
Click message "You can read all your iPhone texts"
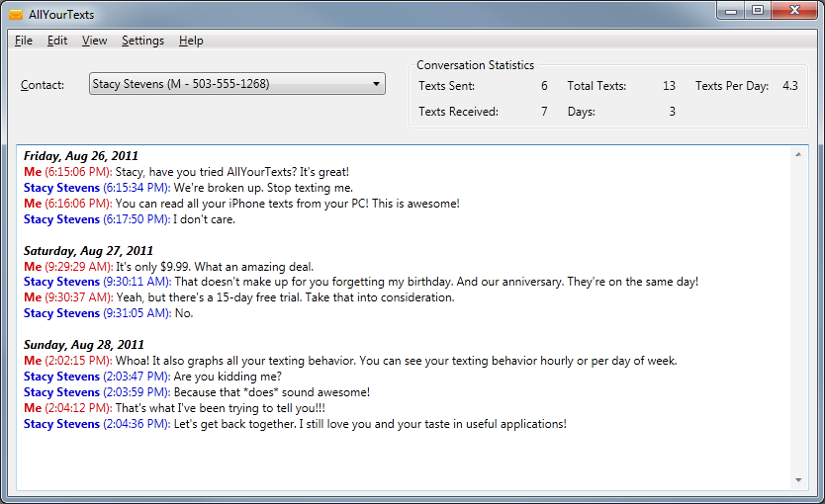tap(287, 204)
